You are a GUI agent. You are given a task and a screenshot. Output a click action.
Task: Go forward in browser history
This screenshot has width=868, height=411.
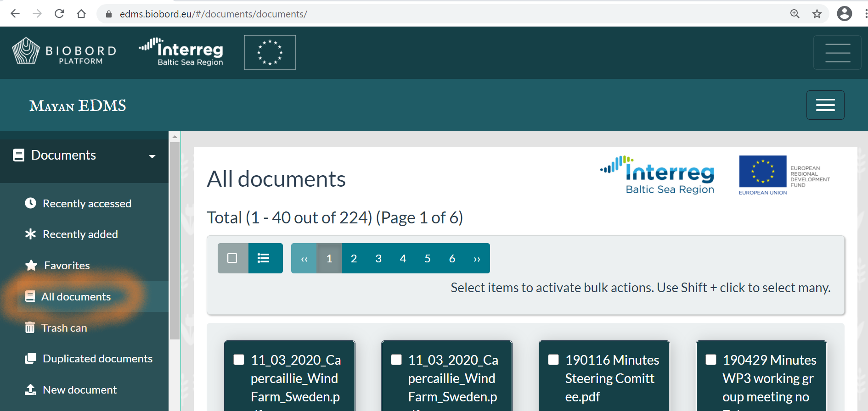[x=37, y=14]
